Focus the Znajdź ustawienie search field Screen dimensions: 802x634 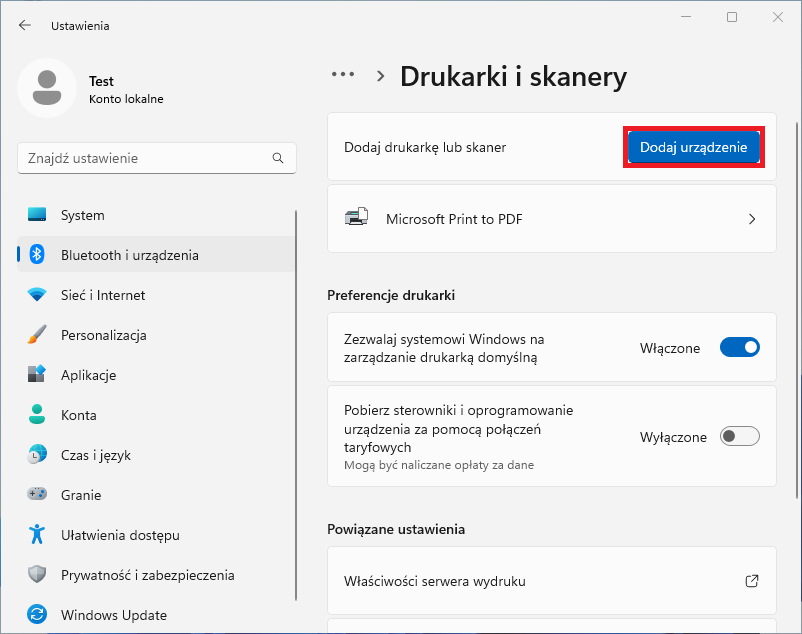[x=157, y=158]
